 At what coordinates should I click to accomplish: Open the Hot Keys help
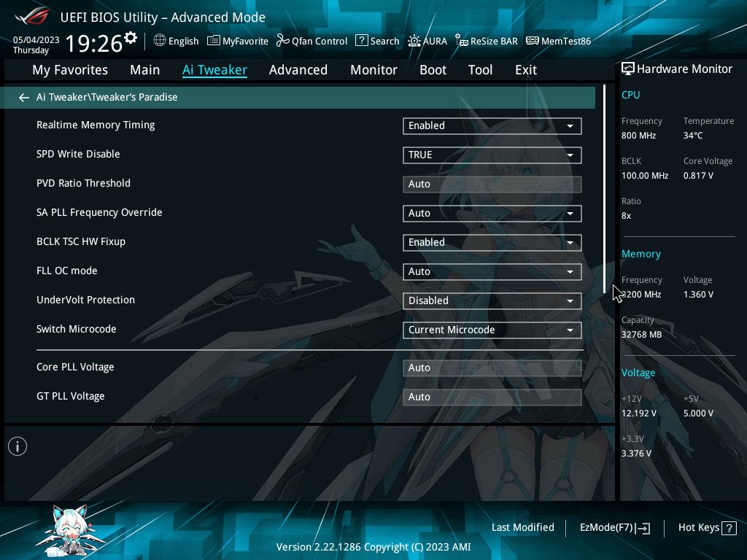707,528
